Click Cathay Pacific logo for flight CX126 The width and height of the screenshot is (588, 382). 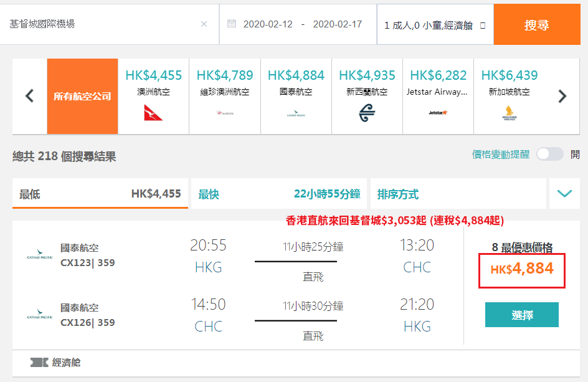coord(40,314)
